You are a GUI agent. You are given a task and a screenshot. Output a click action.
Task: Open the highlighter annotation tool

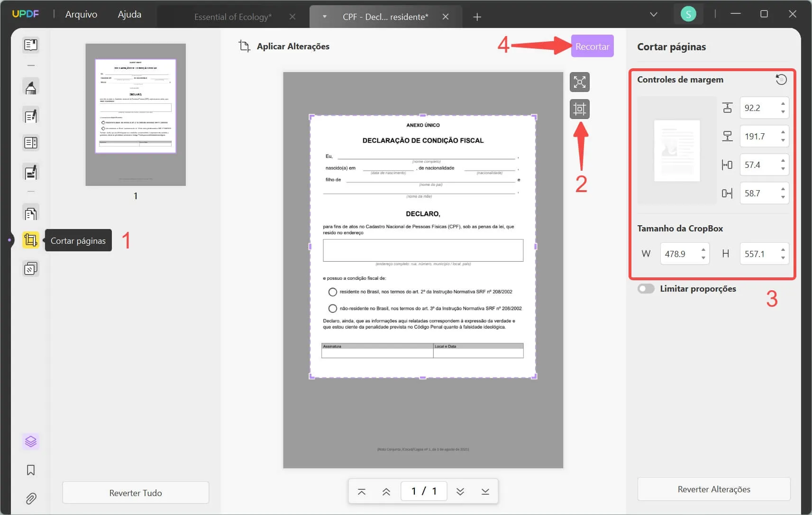coord(30,87)
